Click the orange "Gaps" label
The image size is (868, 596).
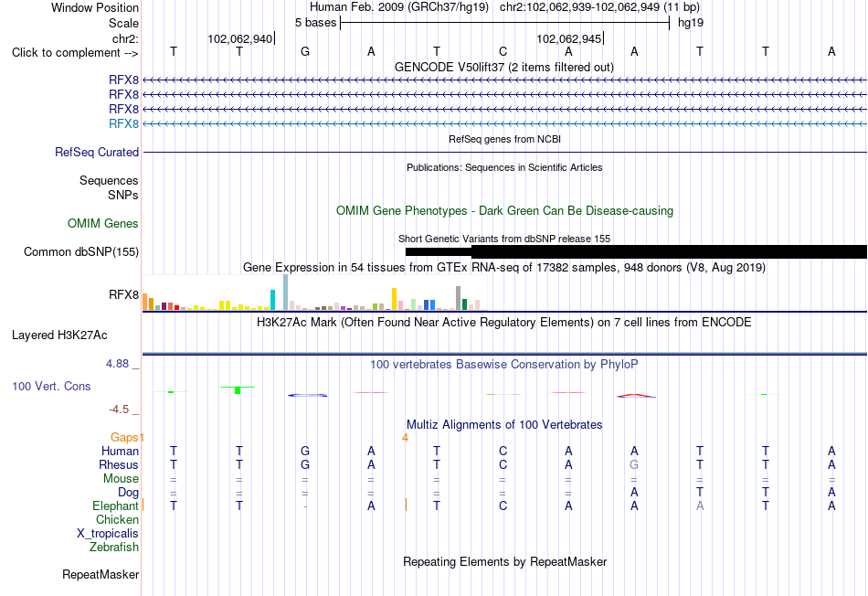[124, 438]
